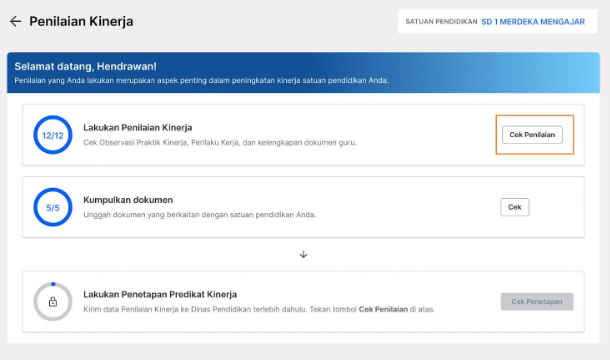Click the bold Cek Penilaian text in description
This screenshot has width=610, height=360.
point(383,309)
